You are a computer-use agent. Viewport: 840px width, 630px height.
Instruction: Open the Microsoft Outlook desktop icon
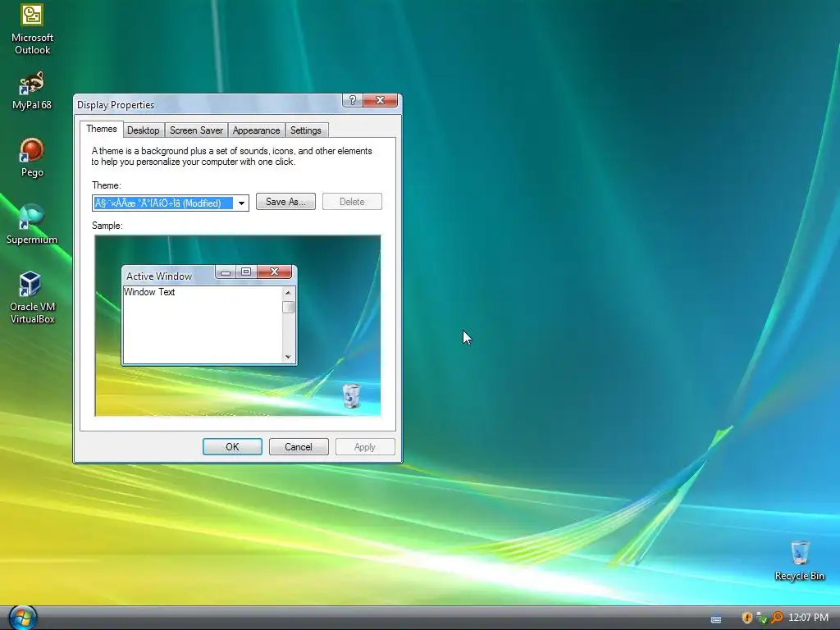32,30
